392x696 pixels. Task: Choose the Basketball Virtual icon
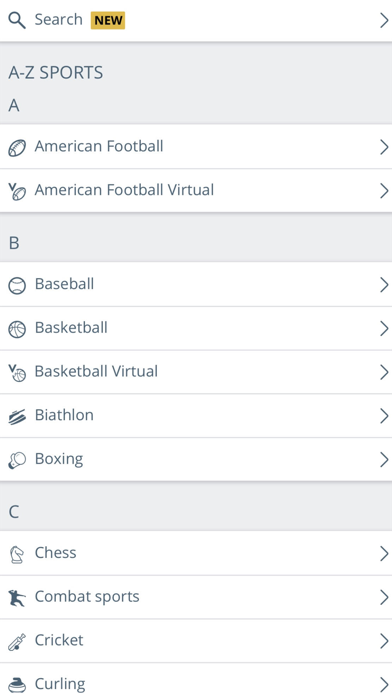click(x=17, y=373)
